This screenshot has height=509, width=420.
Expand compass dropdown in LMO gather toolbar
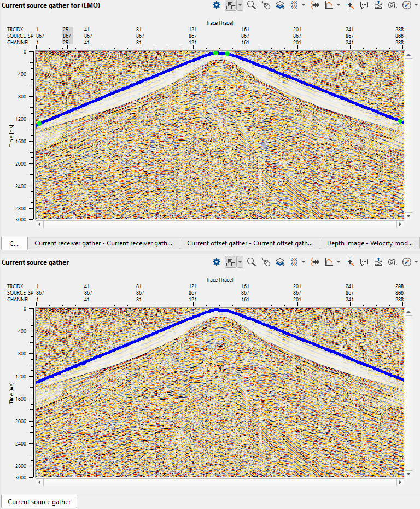416,5
